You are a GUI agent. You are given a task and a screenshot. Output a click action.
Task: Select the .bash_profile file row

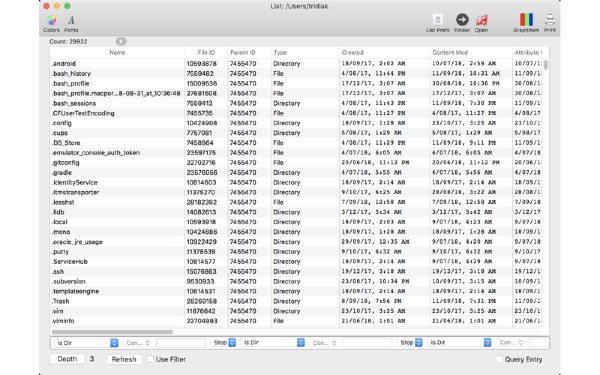(297, 83)
